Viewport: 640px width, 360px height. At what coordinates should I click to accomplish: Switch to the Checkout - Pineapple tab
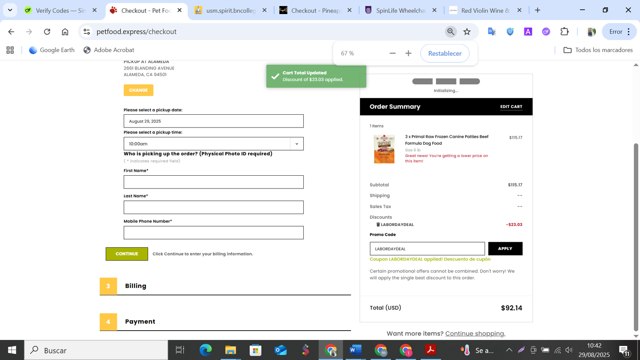[315, 11]
